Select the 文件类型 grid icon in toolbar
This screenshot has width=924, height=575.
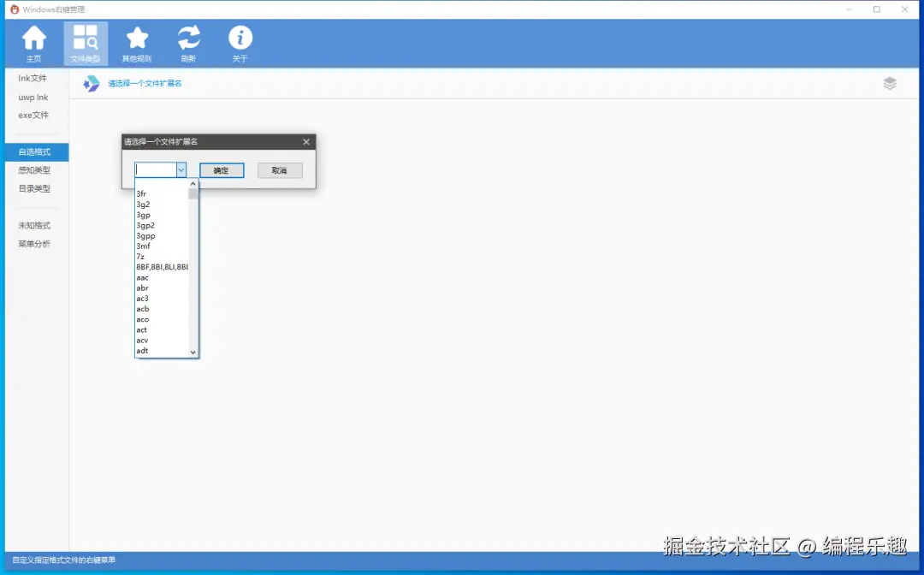[86, 43]
